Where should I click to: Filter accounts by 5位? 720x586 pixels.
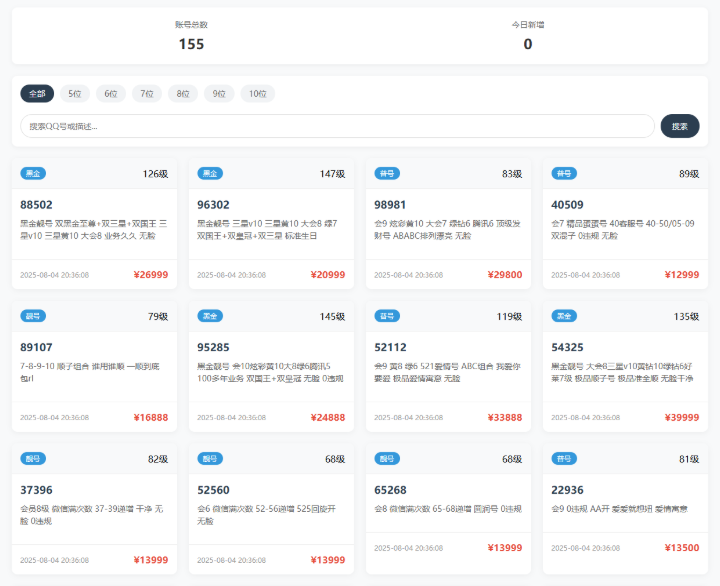(75, 94)
